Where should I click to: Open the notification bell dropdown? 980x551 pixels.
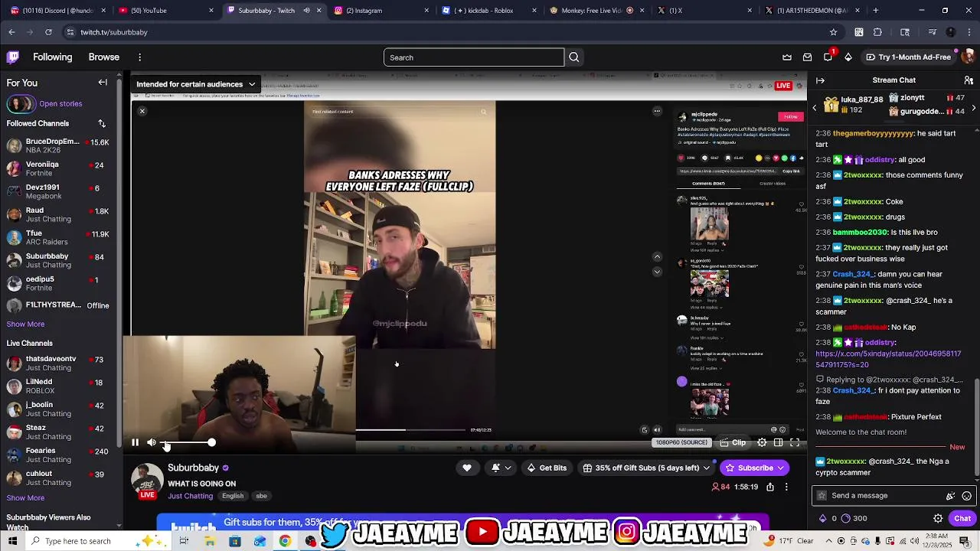501,468
